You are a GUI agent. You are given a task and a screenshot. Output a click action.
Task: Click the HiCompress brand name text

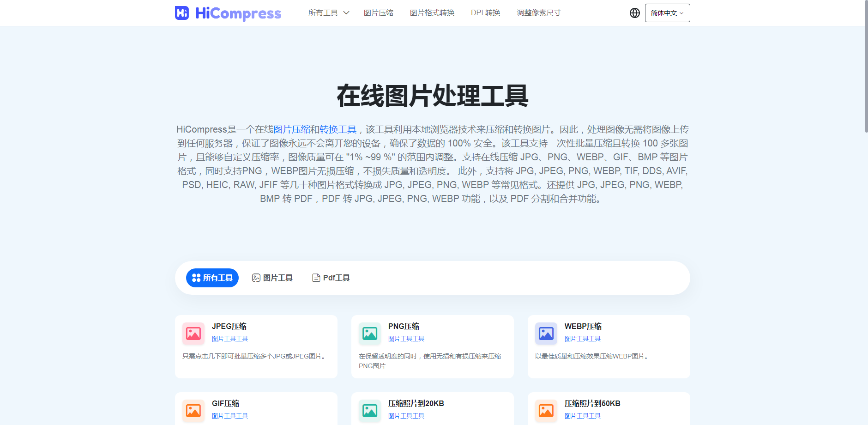tap(238, 13)
